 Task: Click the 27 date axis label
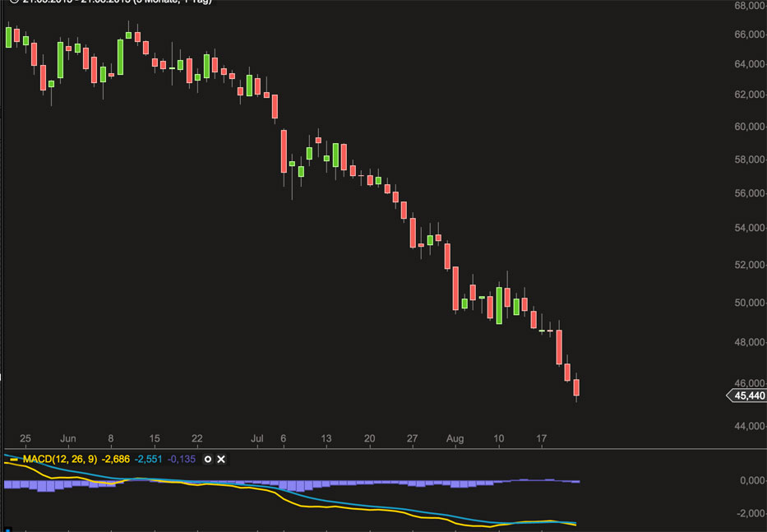(413, 438)
